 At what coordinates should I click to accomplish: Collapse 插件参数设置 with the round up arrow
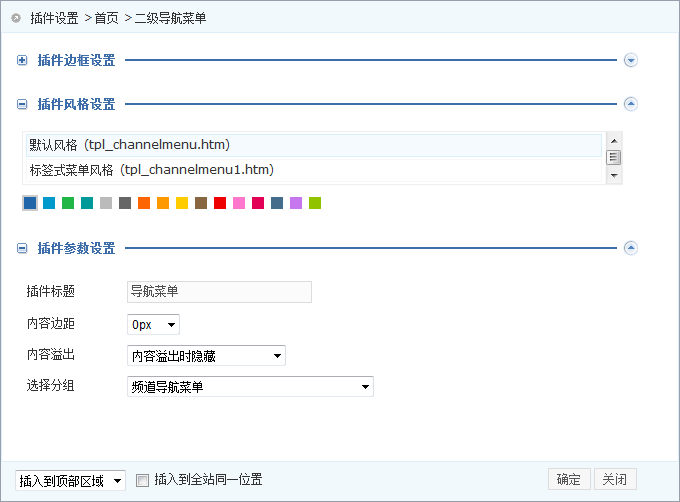pos(630,248)
